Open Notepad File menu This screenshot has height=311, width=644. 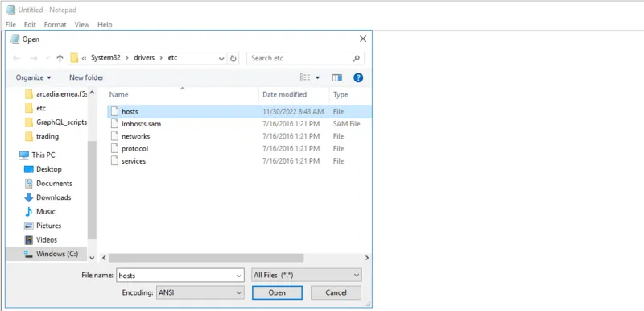(10, 25)
